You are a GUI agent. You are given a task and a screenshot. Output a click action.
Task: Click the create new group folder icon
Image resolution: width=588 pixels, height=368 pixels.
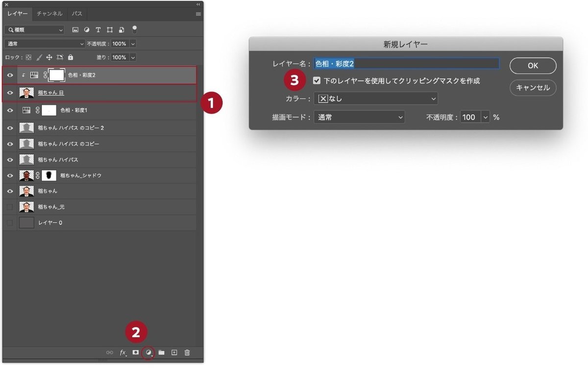coord(161,352)
